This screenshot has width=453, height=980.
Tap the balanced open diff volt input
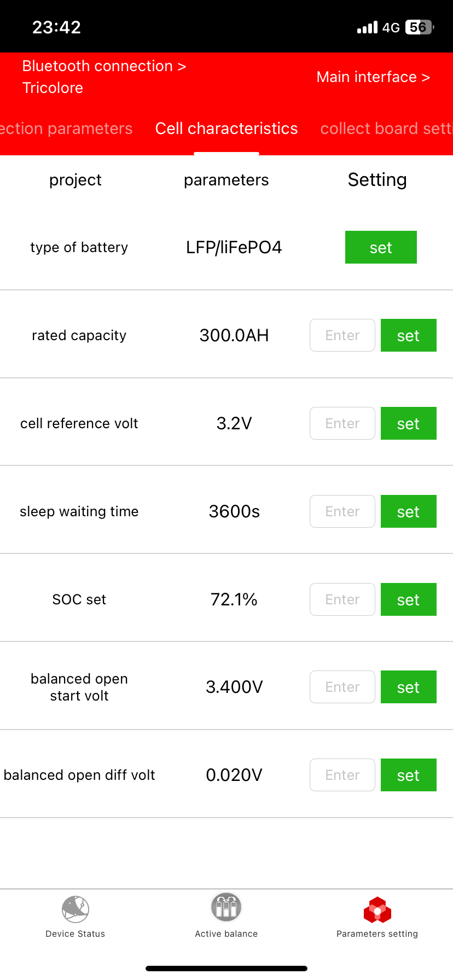[342, 775]
